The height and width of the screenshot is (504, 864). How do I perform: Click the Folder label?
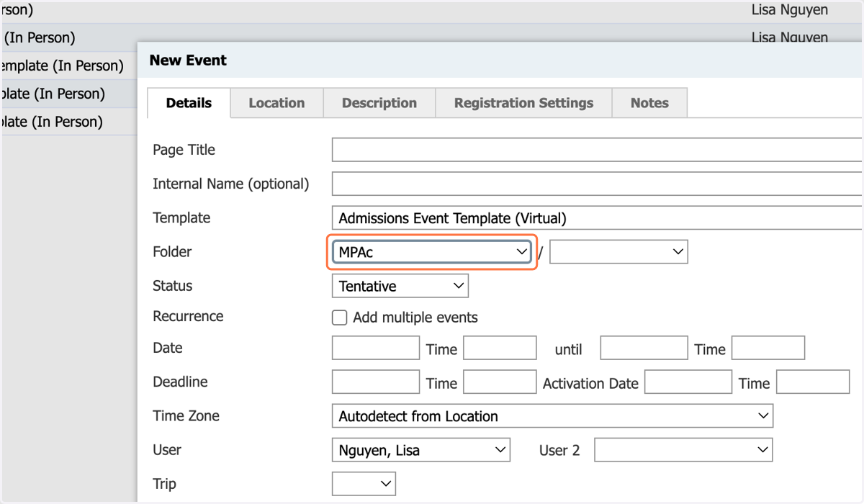coord(172,252)
